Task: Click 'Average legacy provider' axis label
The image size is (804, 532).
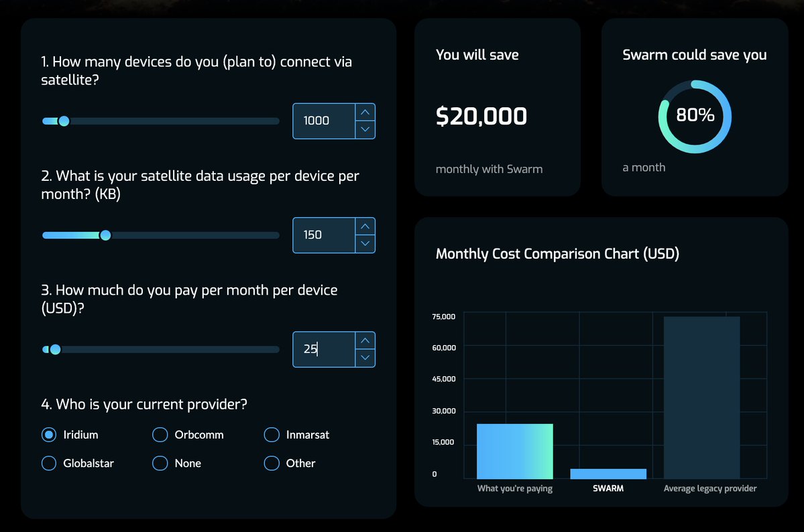Action: pyautogui.click(x=710, y=488)
